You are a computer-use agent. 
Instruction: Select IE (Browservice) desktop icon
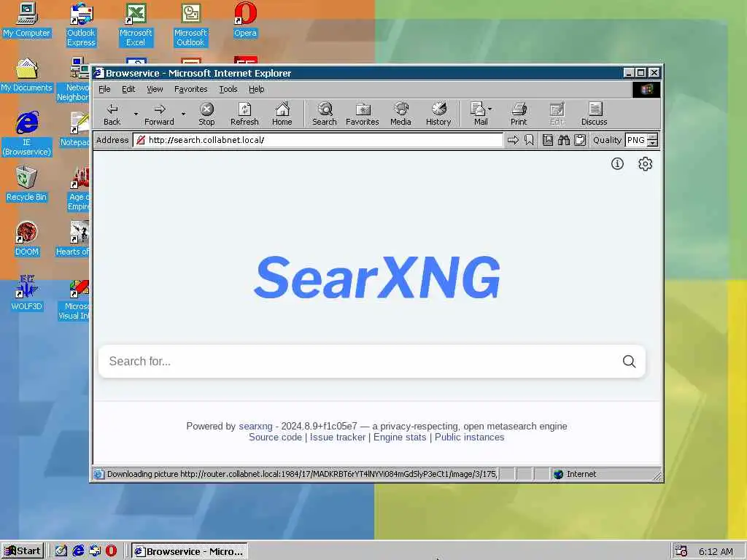pos(27,134)
